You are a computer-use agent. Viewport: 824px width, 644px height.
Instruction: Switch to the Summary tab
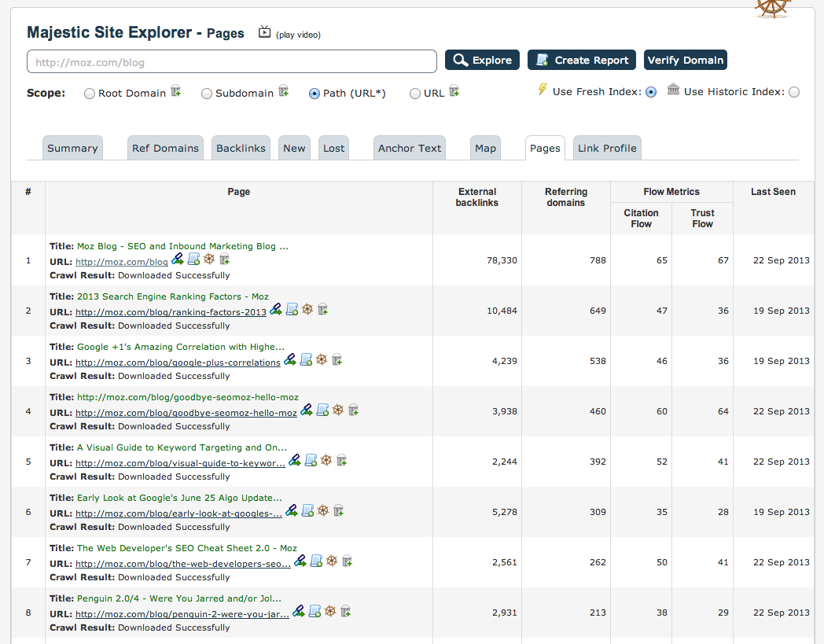pos(72,148)
